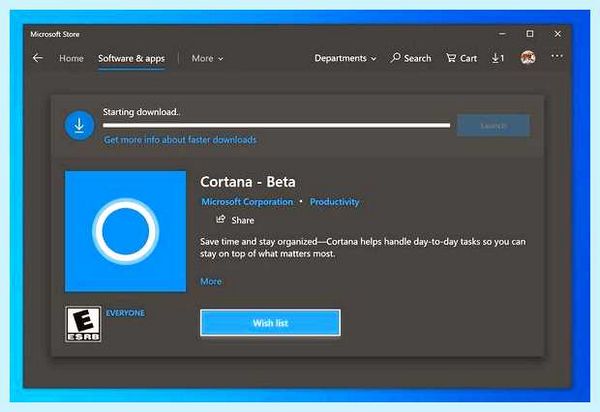Add Cortana to Wish list
600x412 pixels.
(270, 323)
